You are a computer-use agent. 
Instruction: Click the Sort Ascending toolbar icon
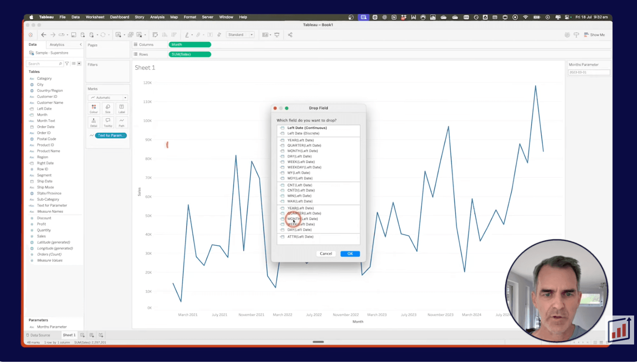(165, 35)
